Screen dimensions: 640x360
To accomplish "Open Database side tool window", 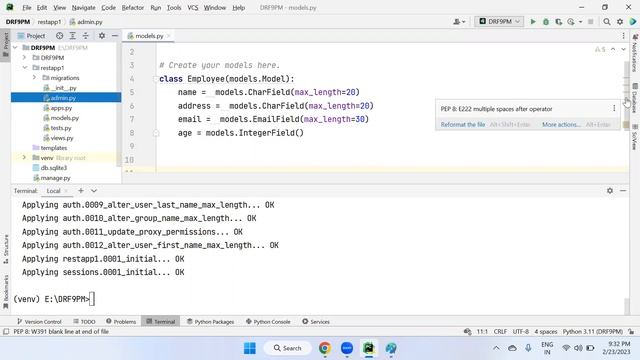I will click(x=635, y=98).
